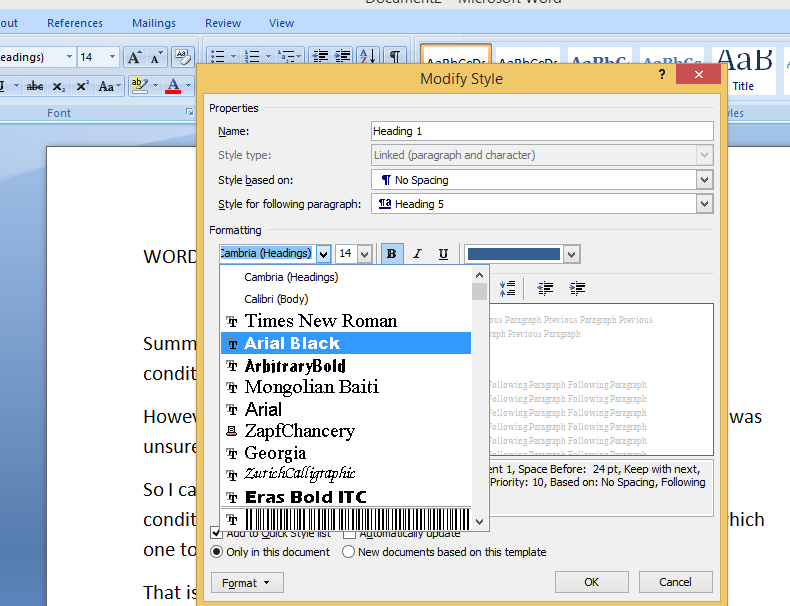Toggle Show/Hide paragraph marks icon

coord(394,56)
